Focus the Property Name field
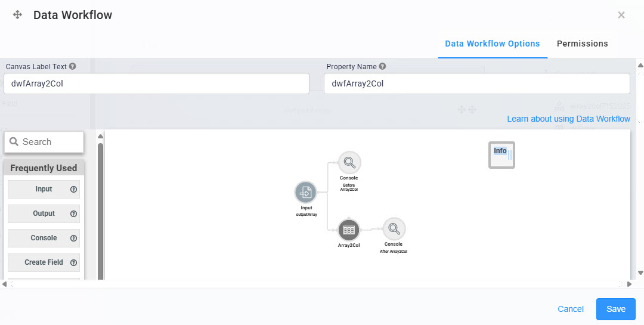 coord(477,84)
